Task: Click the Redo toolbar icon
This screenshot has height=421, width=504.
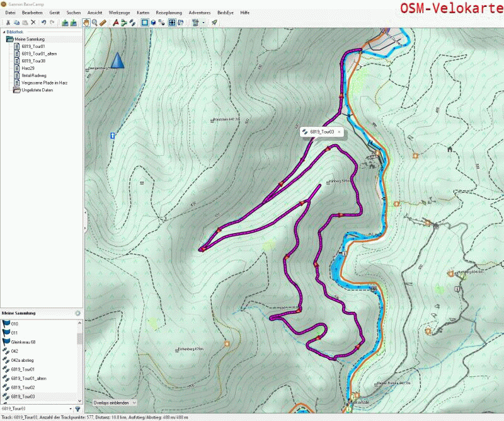Action: click(x=52, y=23)
